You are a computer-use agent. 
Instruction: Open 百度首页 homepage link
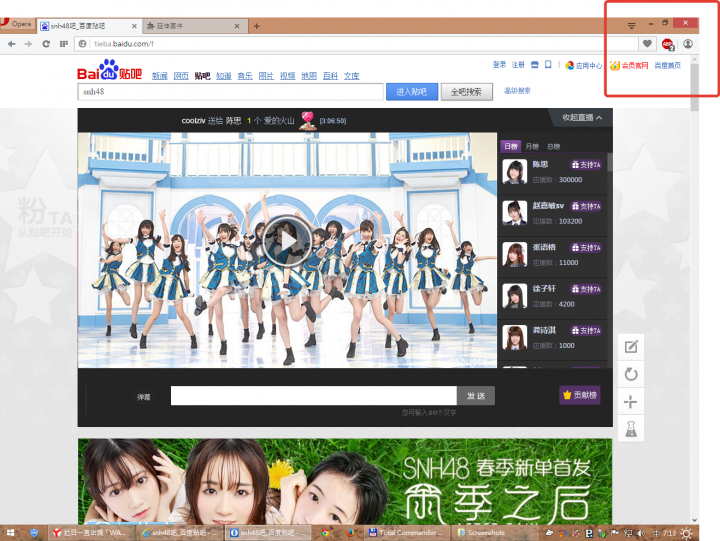click(x=668, y=66)
